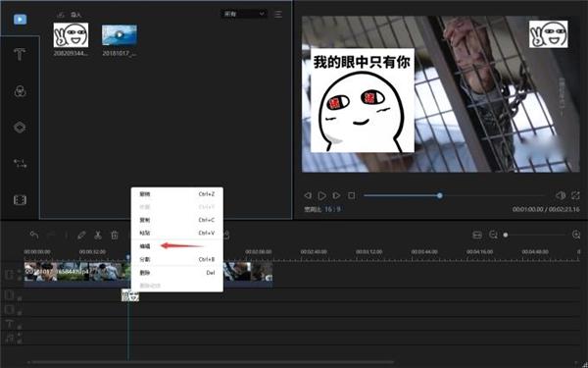Click the playhead marker on timeline ruler
The height and width of the screenshot is (368, 588).
(x=127, y=257)
